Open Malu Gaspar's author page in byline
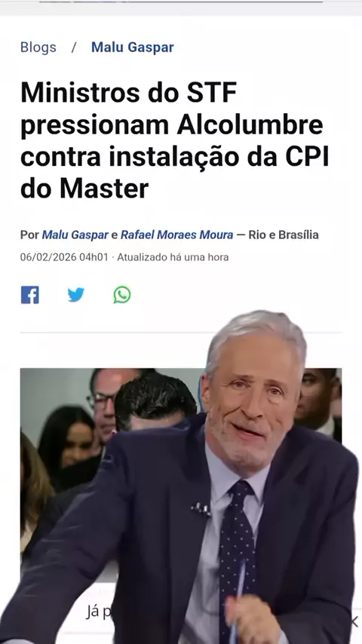Viewport: 362px width, 644px height. pos(75,235)
